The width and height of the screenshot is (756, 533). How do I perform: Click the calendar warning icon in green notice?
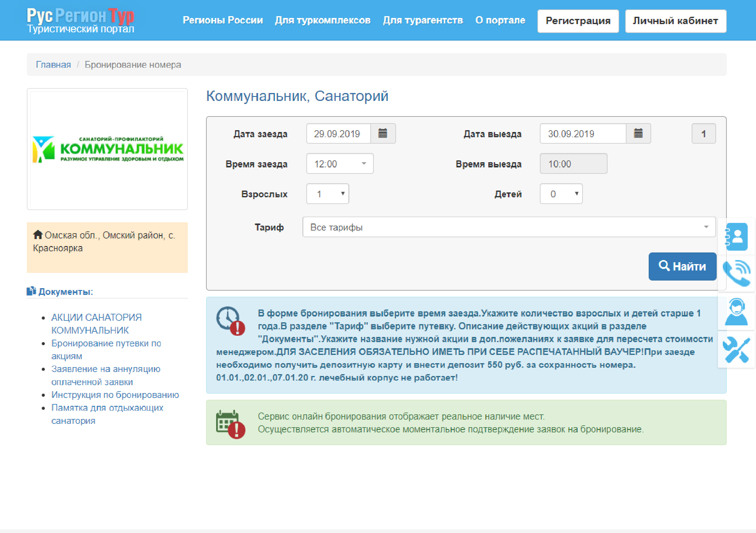pyautogui.click(x=230, y=424)
